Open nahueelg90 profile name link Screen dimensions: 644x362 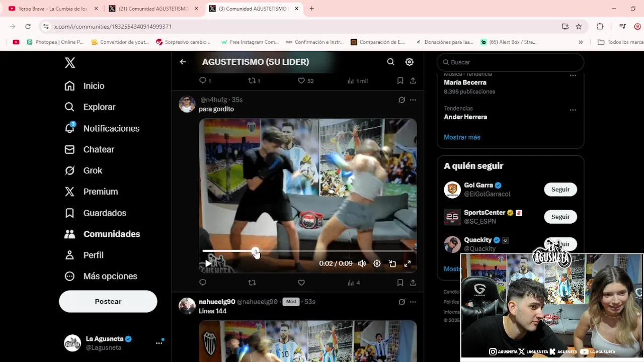[x=217, y=302]
